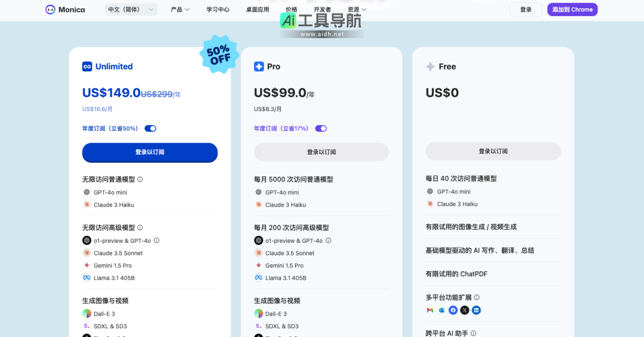Click info icon next to 多平台功能扩展
644x337 pixels.
coord(477,297)
